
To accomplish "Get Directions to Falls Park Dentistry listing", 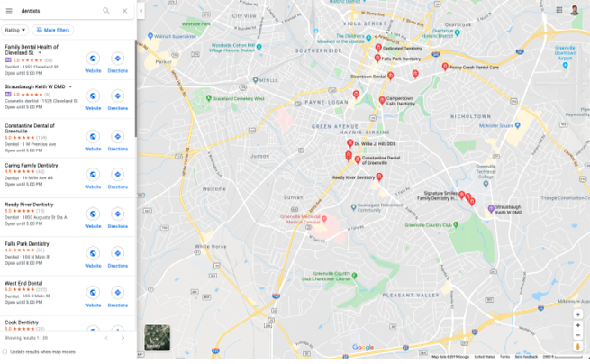I will [118, 253].
